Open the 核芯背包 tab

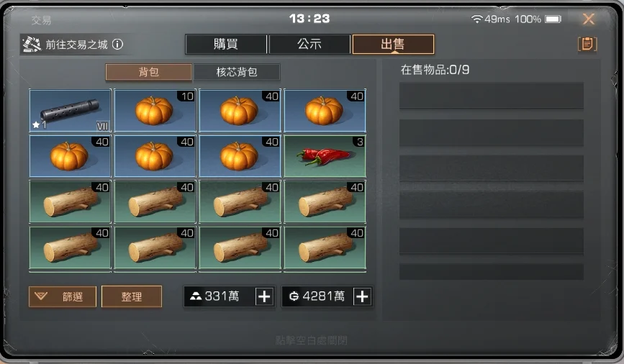point(237,72)
